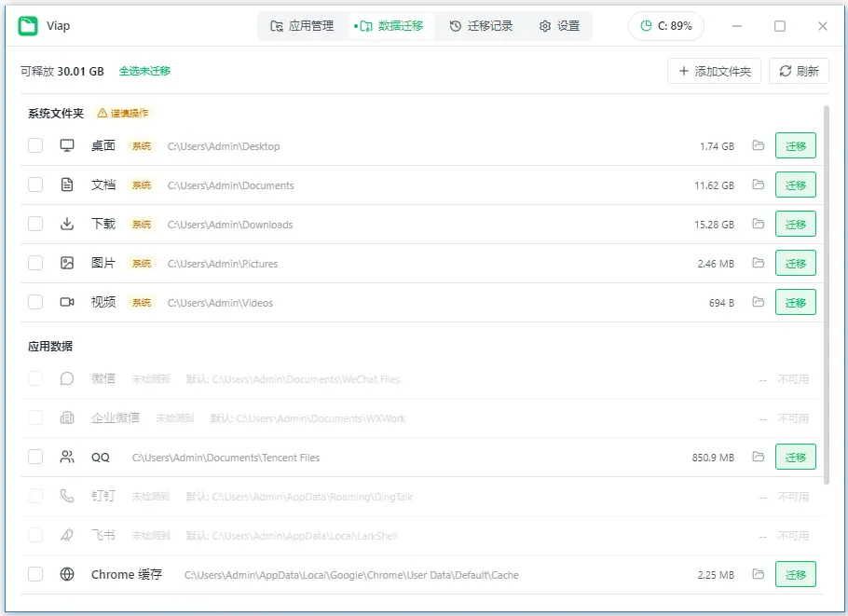848x616 pixels.
Task: Check the 桌面 Desktop checkbox
Action: 35,145
